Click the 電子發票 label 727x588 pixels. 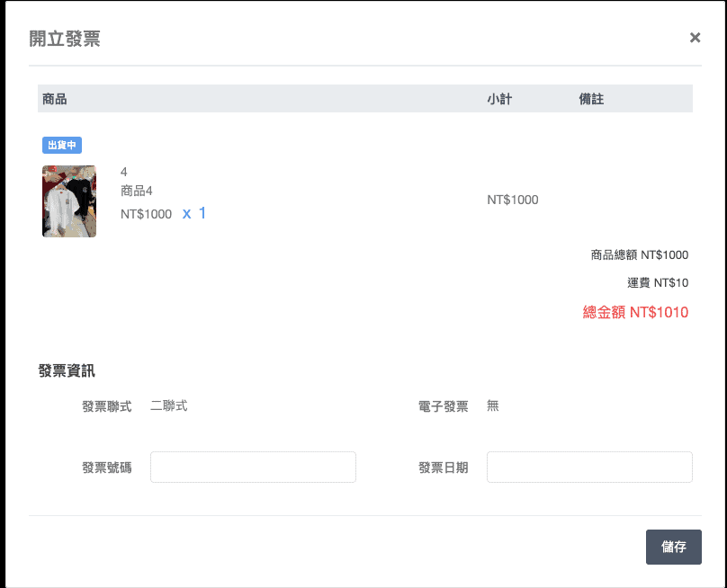coord(443,406)
